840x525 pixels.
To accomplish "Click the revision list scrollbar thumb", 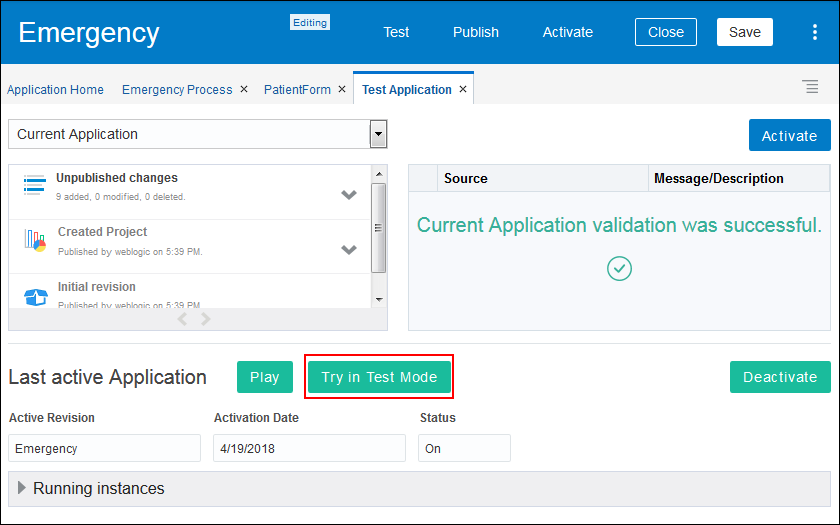I will 378,228.
